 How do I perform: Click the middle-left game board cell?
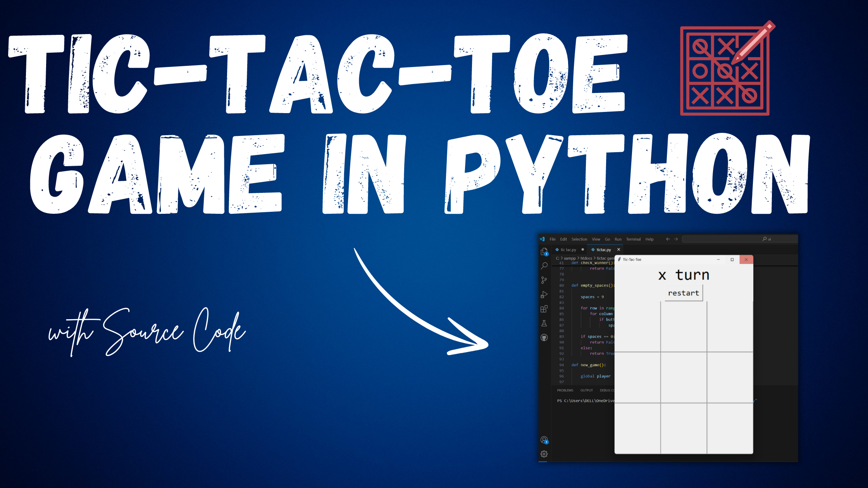[x=637, y=378]
